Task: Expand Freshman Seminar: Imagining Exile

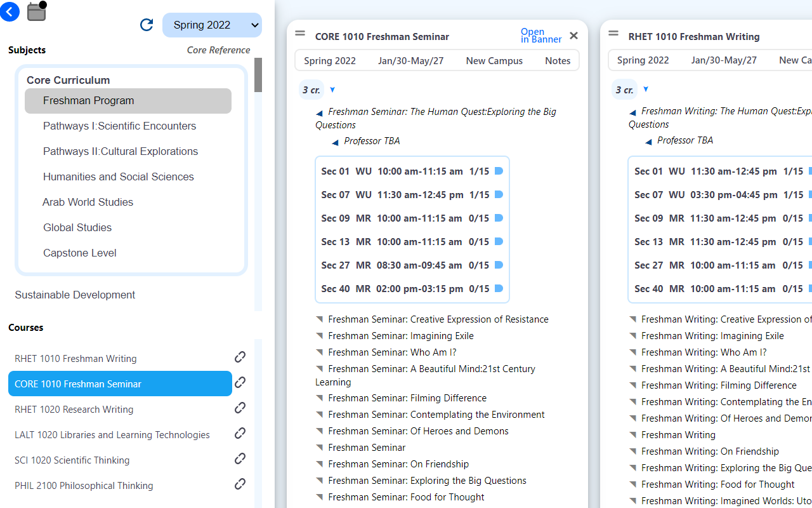Action: click(x=319, y=335)
